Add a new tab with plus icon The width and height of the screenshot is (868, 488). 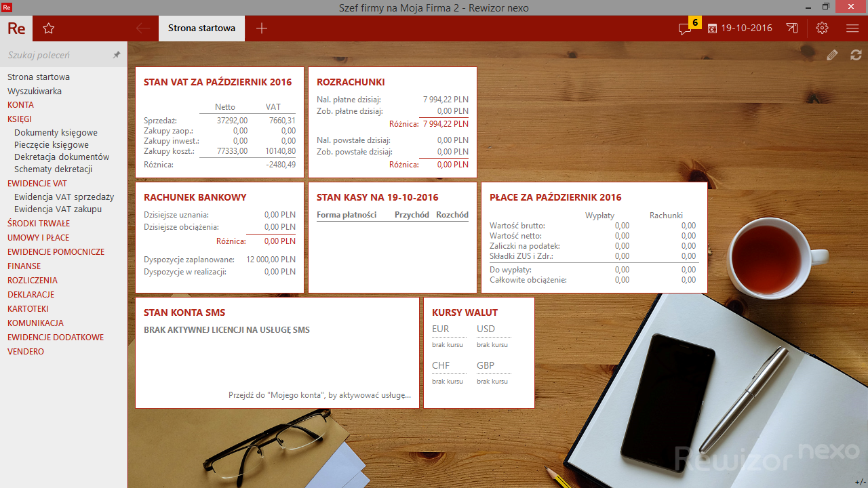click(262, 28)
